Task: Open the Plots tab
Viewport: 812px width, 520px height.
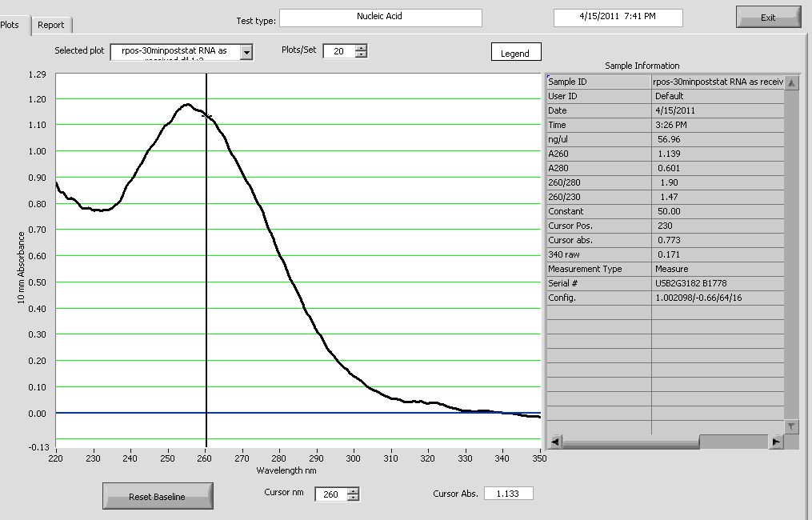Action: [x=11, y=25]
